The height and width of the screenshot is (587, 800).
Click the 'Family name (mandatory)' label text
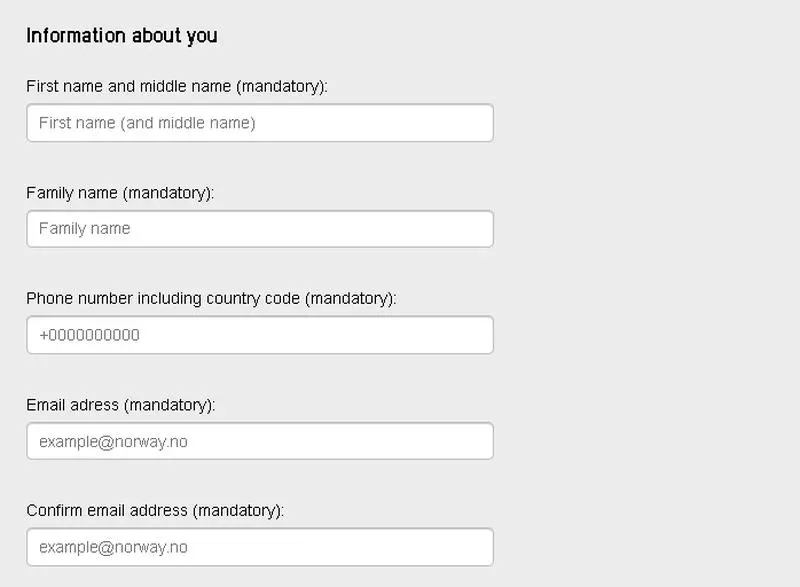pyautogui.click(x=120, y=193)
